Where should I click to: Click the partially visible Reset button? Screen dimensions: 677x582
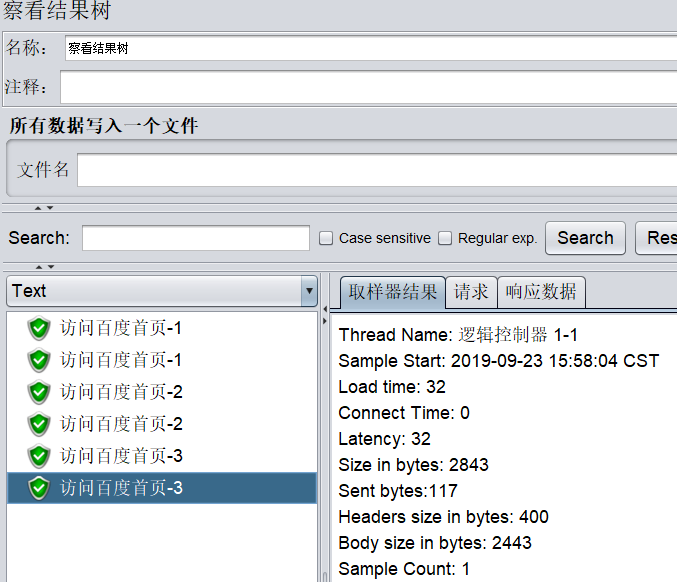(x=657, y=238)
